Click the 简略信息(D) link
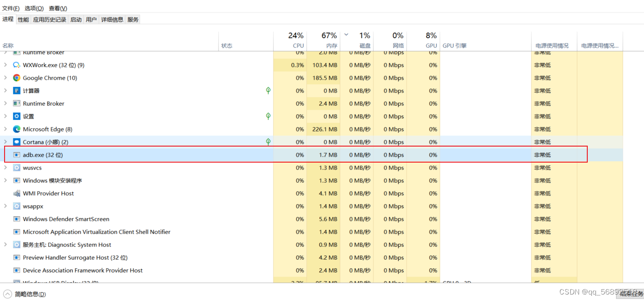 pyautogui.click(x=30, y=294)
